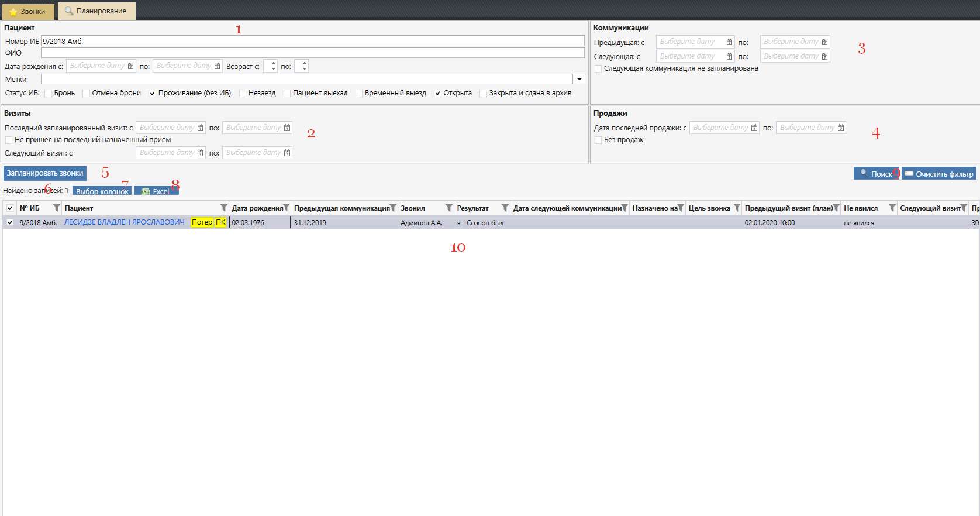
Task: Open patient link ЛЕСИДЗЕ ВЛАДЛЕН ЯРОСЛАВОВИЧ
Action: coord(124,222)
